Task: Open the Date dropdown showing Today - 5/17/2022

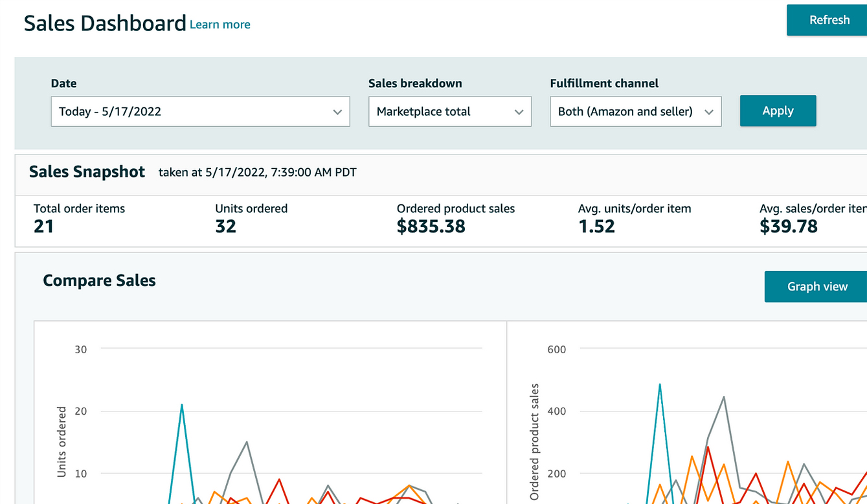Action: tap(200, 111)
